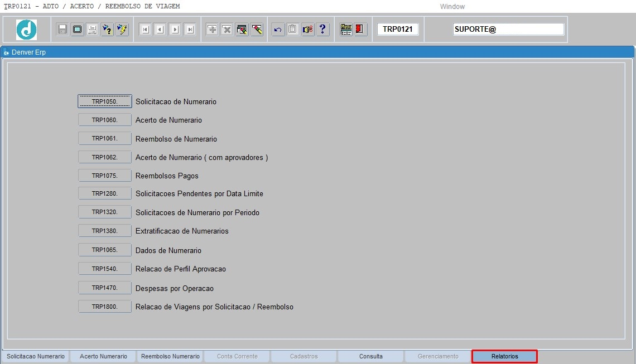Switch to the Solicitacao Numerario tab
Image resolution: width=636 pixels, height=364 pixels.
pyautogui.click(x=36, y=356)
